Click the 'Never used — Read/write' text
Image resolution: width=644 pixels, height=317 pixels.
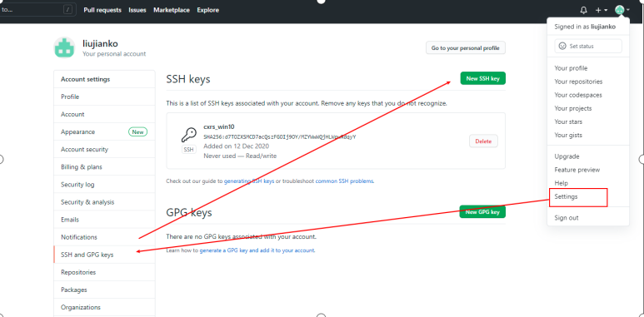point(240,156)
